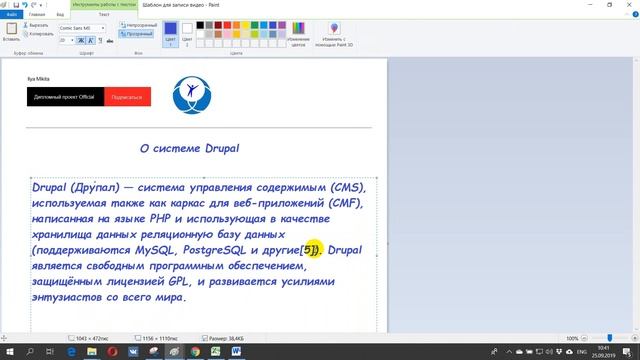The image size is (640, 360).
Task: Pick the green color swatch
Action: [255, 25]
